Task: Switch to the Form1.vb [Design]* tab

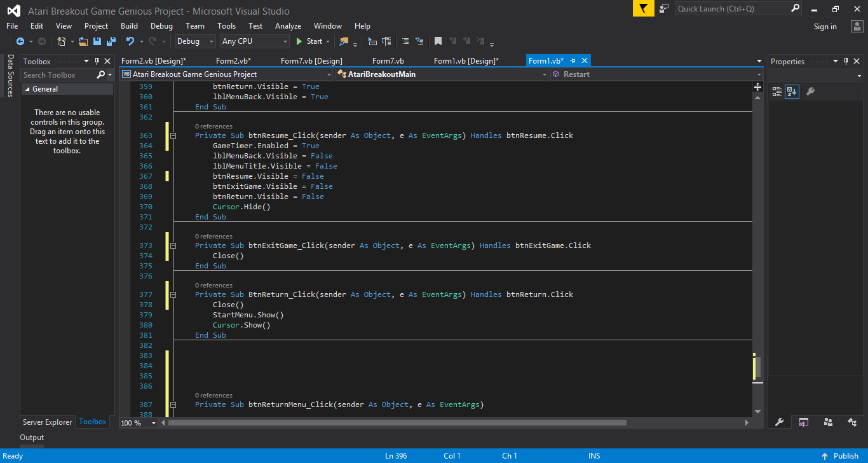Action: tap(466, 61)
